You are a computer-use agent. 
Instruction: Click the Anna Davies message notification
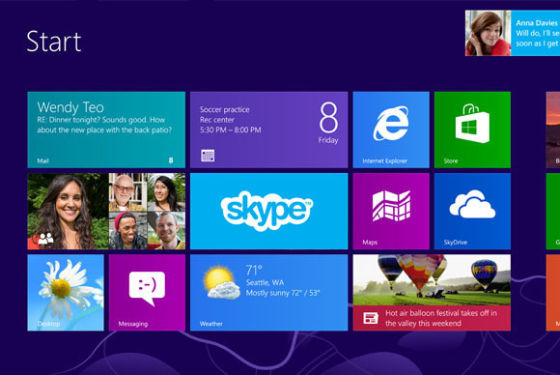[512, 33]
